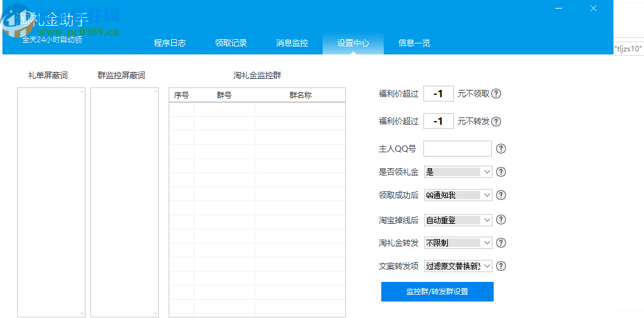This screenshot has height=318, width=644.
Task: Open help icon for 主人QQ号
Action: click(x=500, y=149)
